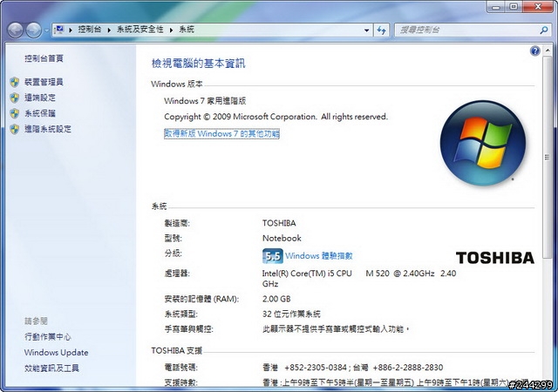Minimize the System window
The image size is (558, 392).
tap(496, 6)
